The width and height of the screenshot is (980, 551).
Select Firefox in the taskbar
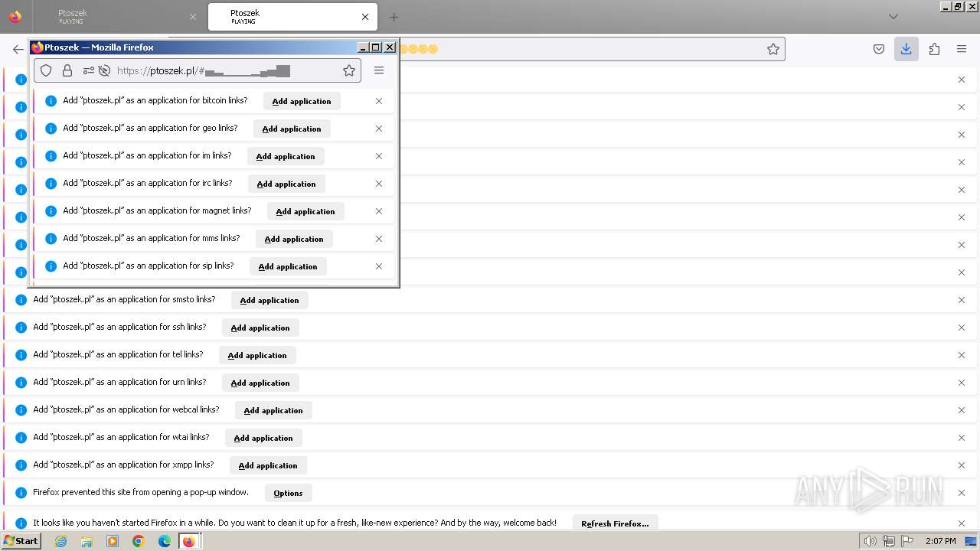(x=189, y=541)
